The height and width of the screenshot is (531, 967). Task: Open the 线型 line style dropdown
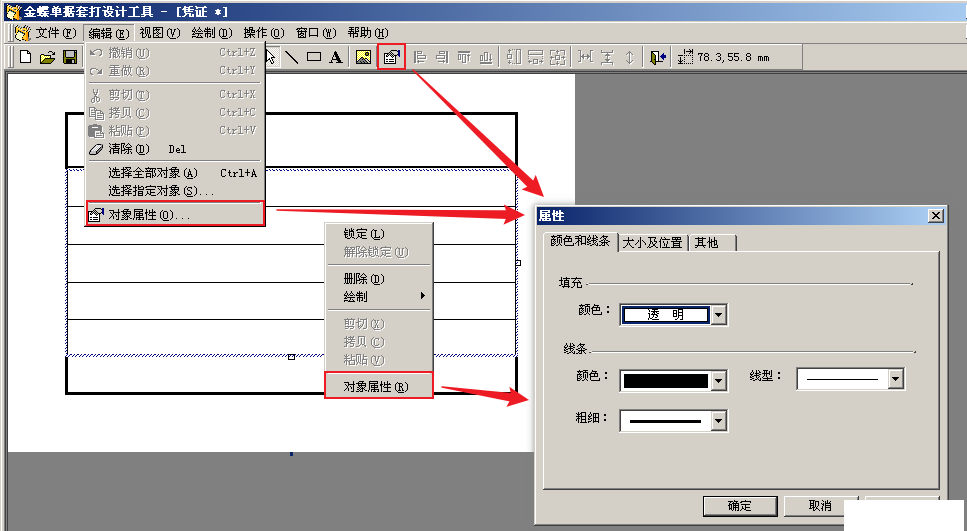point(896,379)
